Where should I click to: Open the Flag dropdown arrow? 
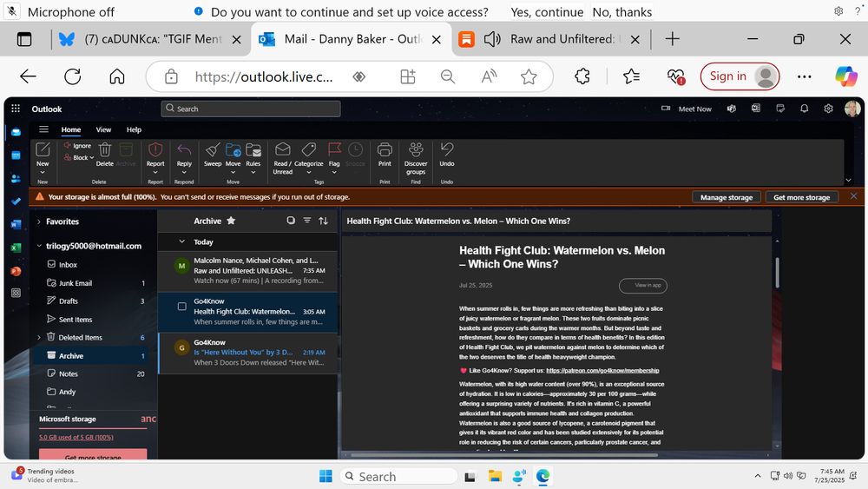(x=334, y=172)
